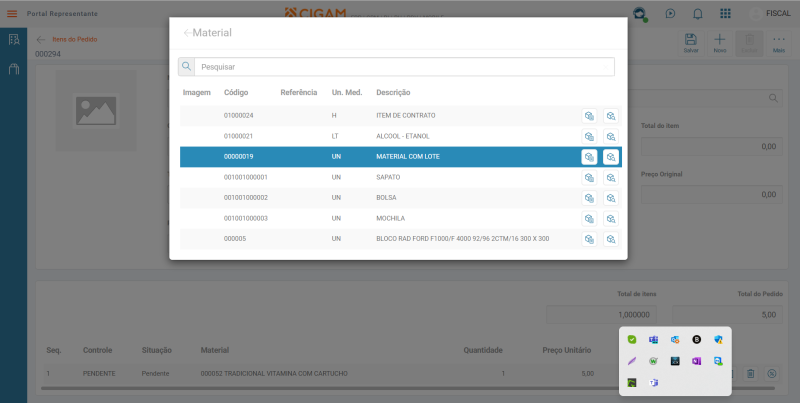Click Total do Pedido value field
Image resolution: width=800 pixels, height=403 pixels.
coord(728,315)
